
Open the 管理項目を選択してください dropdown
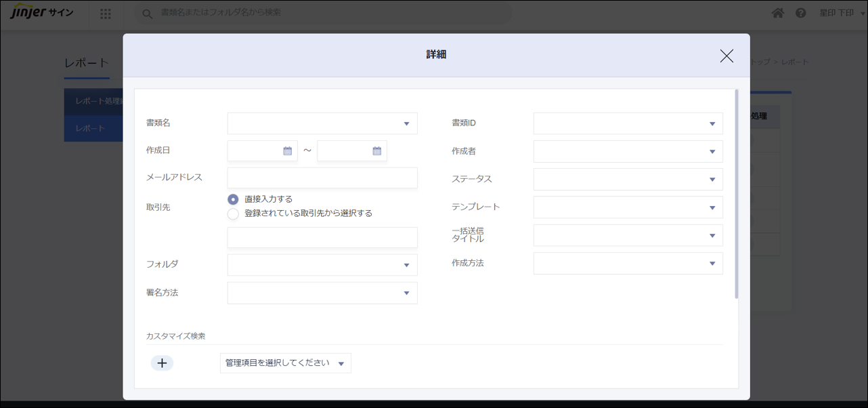pyautogui.click(x=285, y=363)
